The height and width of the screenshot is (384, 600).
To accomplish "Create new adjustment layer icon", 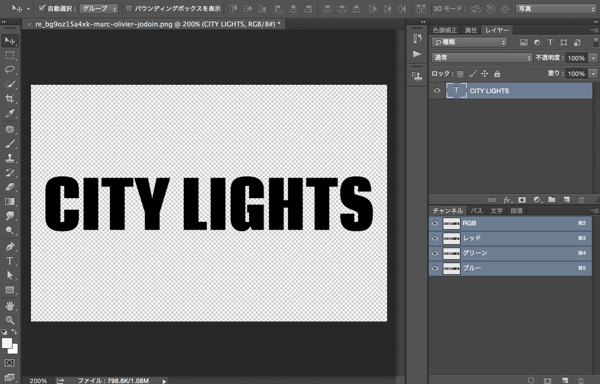I will (537, 200).
